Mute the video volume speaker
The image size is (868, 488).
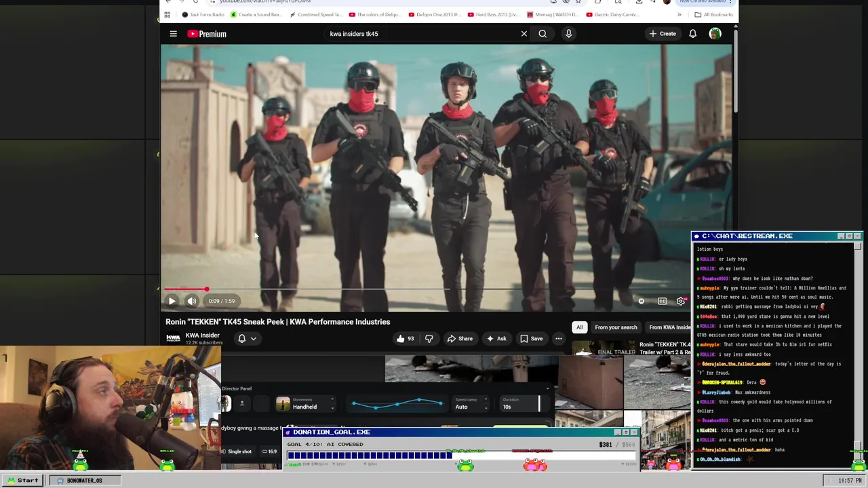pyautogui.click(x=192, y=301)
